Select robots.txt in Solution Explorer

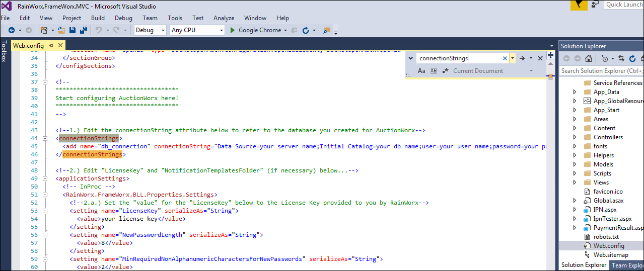coord(606,237)
